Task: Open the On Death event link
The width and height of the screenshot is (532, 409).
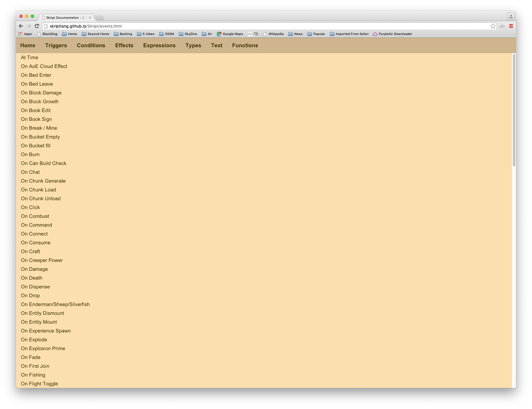Action: tap(32, 278)
